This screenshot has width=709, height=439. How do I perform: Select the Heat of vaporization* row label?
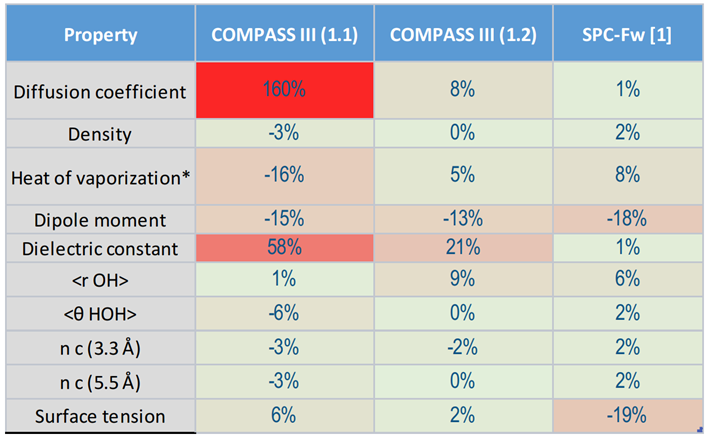(99, 177)
